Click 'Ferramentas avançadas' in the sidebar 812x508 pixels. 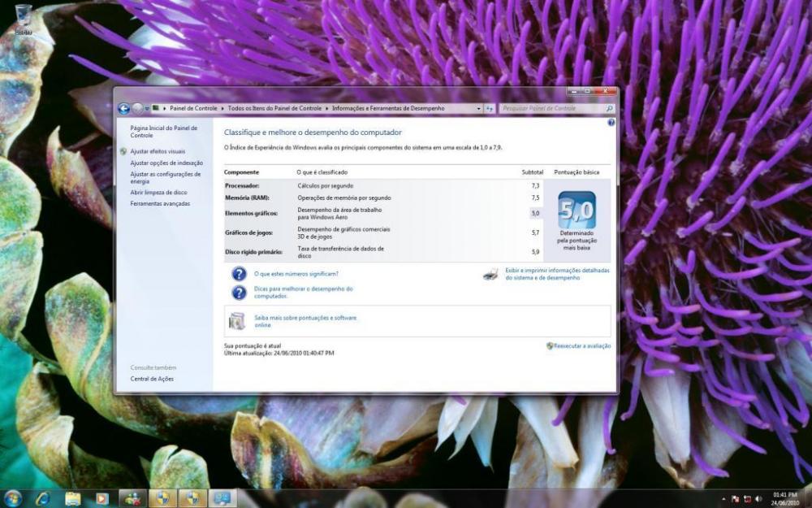pyautogui.click(x=160, y=203)
